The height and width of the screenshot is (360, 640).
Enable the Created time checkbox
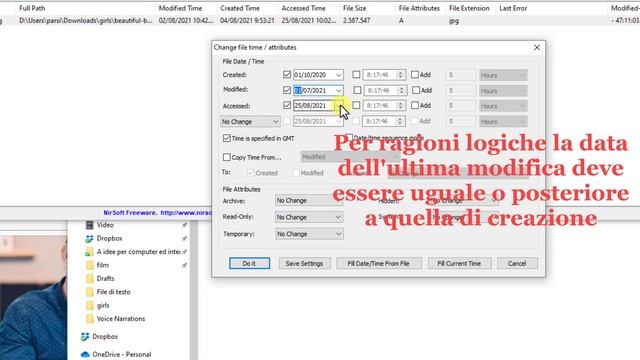356,75
